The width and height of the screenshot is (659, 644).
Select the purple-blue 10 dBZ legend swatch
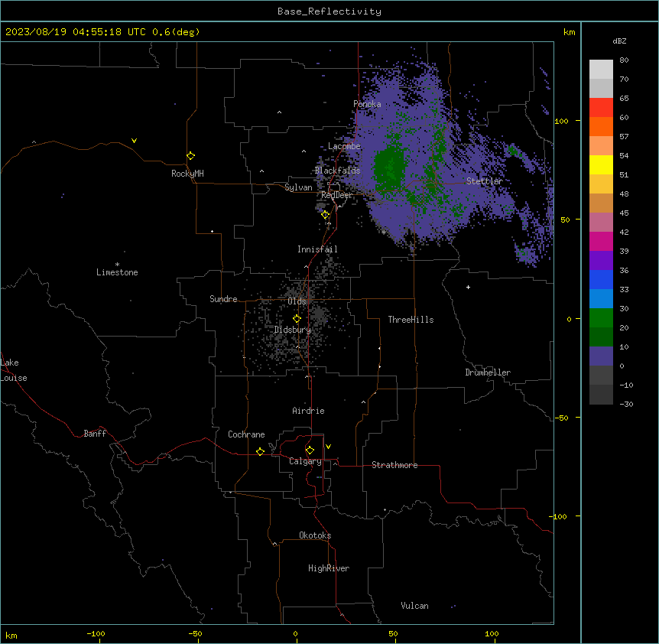pos(601,356)
